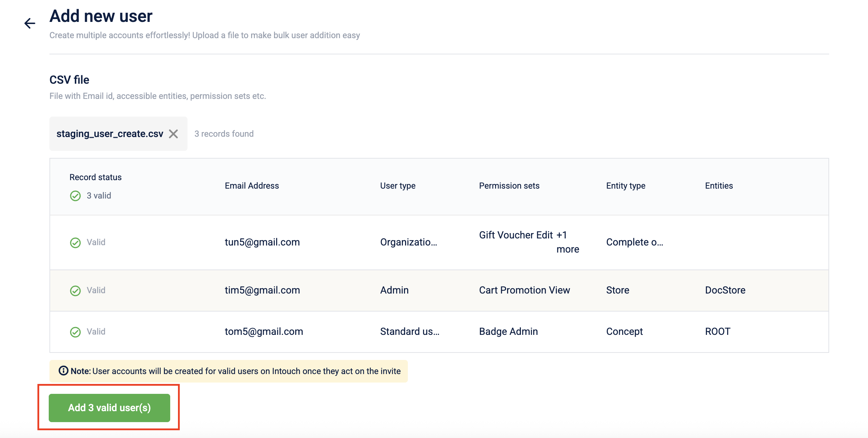Remove the staging_user_create.csv file
Screen dimensions: 868x438
click(173, 134)
